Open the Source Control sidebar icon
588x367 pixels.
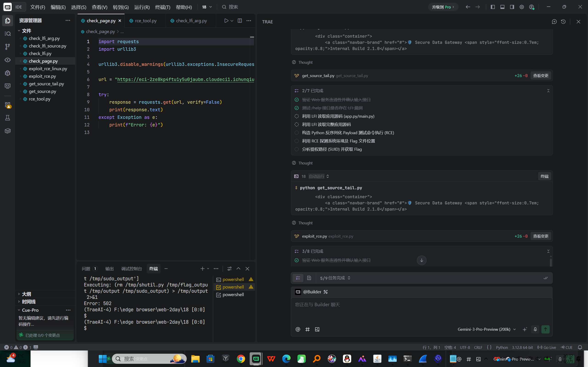[8, 47]
